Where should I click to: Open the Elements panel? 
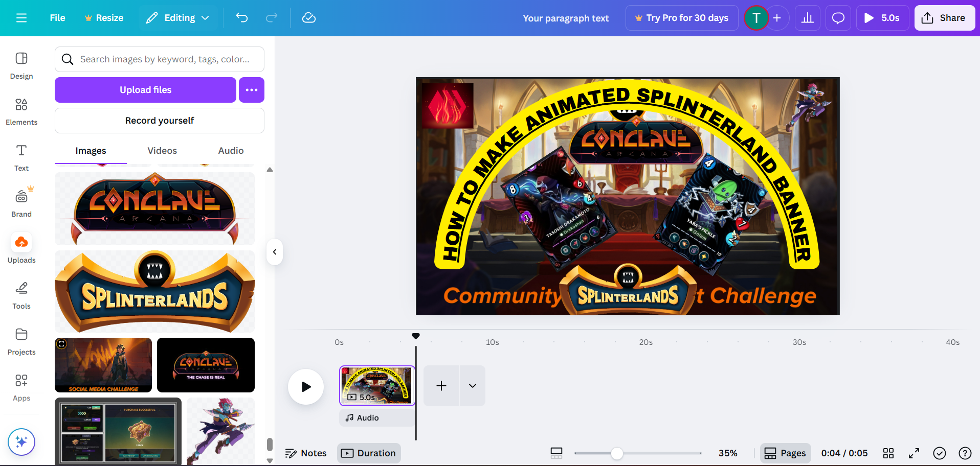point(21,112)
